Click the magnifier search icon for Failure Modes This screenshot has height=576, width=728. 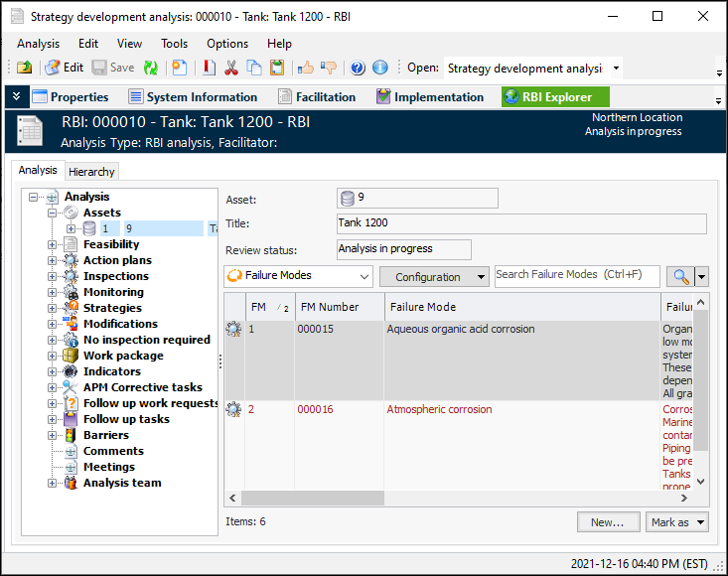click(680, 276)
